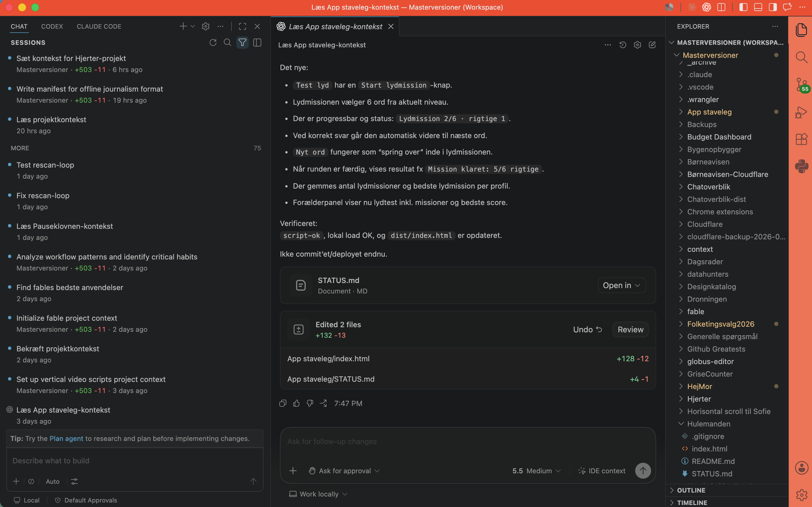Open the Run and Debug view
The width and height of the screenshot is (812, 507).
tap(801, 112)
